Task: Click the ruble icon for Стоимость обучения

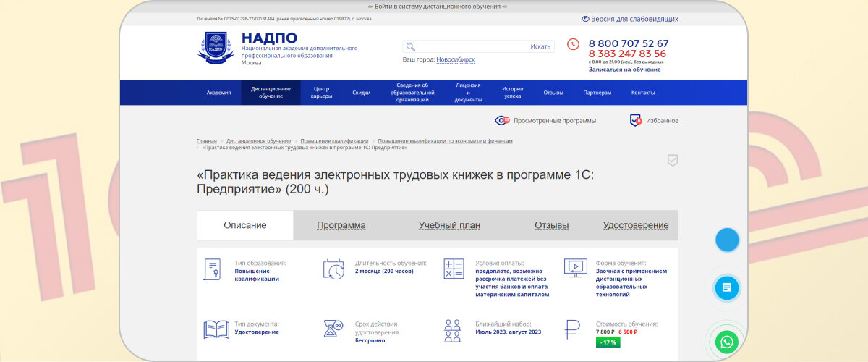Action: 574,330
